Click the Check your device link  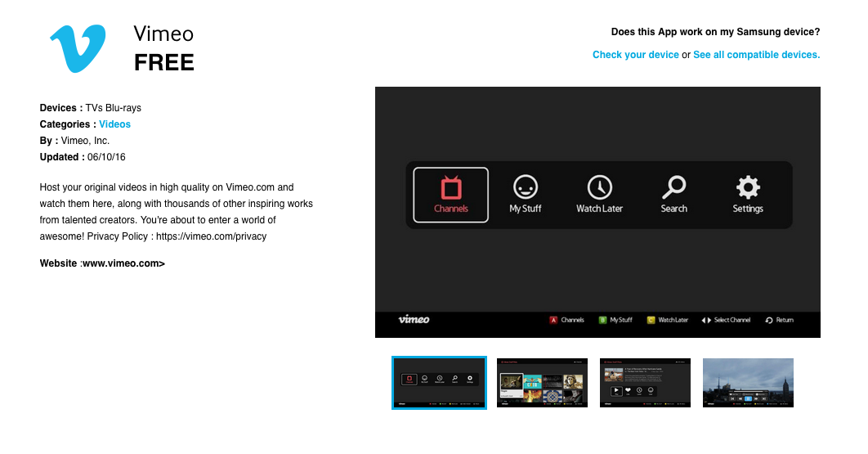coord(636,55)
